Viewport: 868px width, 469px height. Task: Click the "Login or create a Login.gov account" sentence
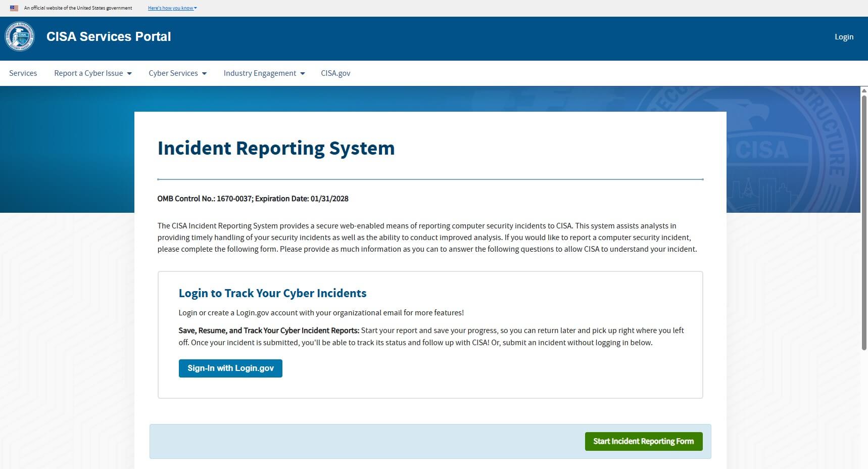tap(321, 313)
